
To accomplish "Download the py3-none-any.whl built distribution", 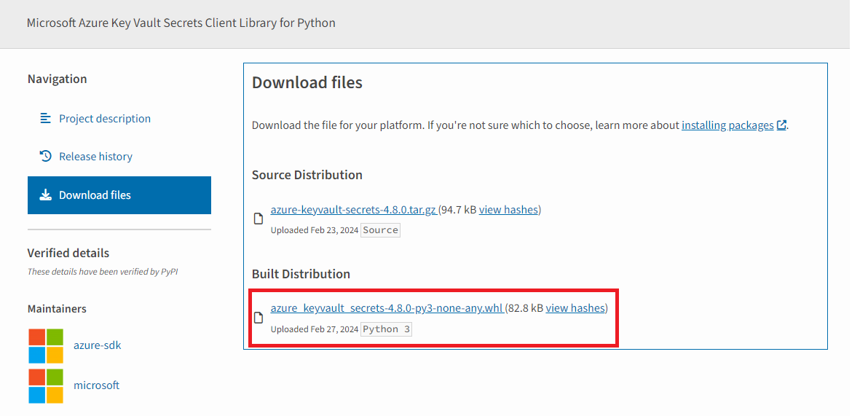I will click(x=387, y=308).
